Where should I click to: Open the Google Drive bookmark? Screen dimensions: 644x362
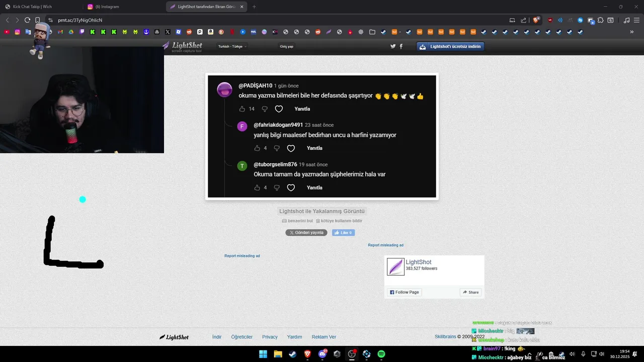71,32
